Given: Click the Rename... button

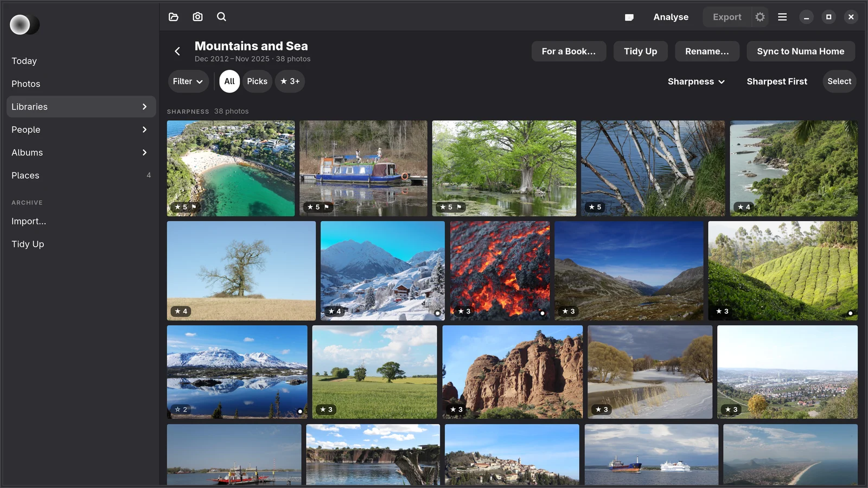Looking at the screenshot, I should click(x=707, y=51).
